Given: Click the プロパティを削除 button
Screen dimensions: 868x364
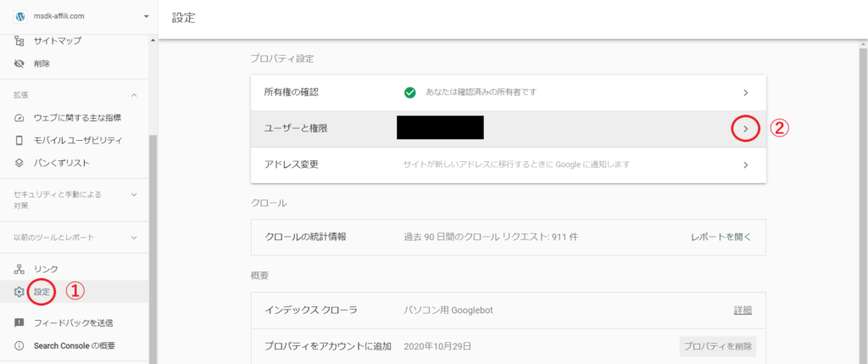Looking at the screenshot, I should (x=717, y=346).
